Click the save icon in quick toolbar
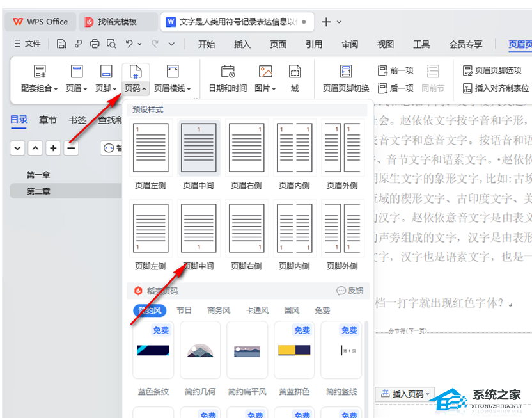 pos(61,44)
